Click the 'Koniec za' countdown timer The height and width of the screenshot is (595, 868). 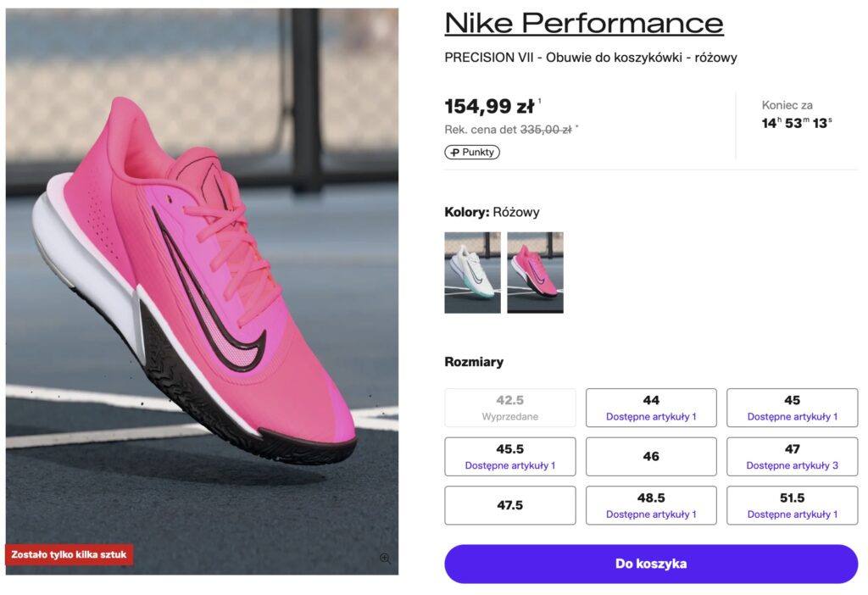[x=797, y=123]
